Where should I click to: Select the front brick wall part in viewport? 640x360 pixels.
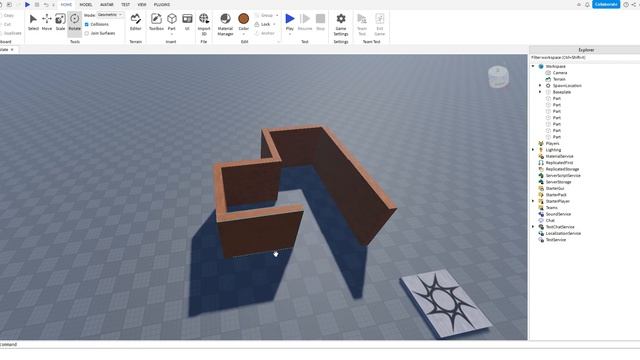[x=260, y=231]
